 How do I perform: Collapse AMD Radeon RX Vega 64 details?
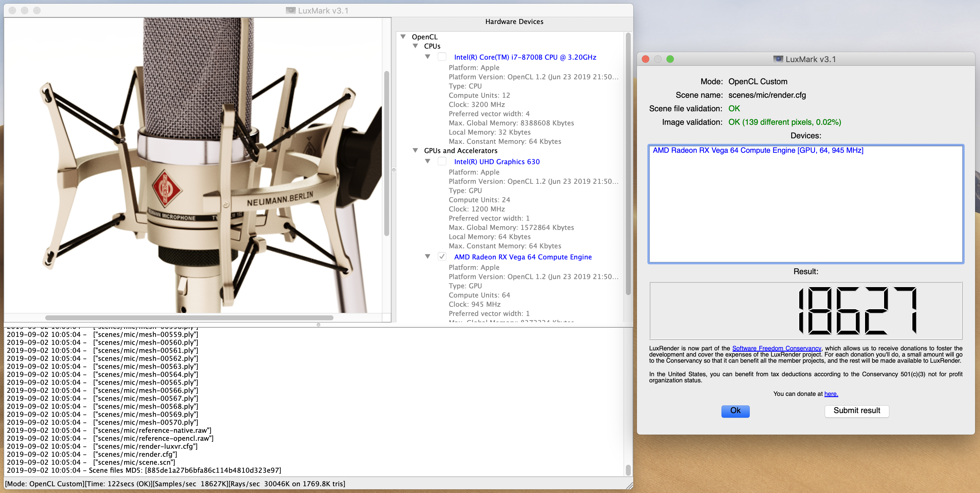428,256
